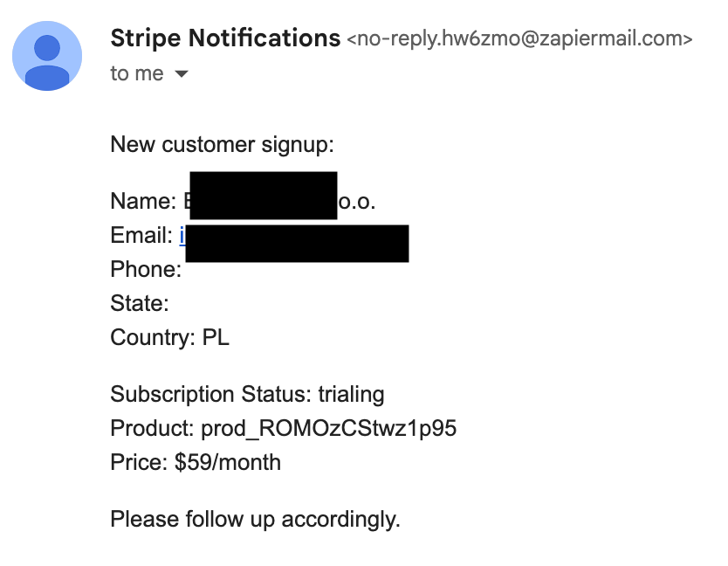Click the product ID prod_ROMOzCStwz1p95
728x566 pixels.
329,429
